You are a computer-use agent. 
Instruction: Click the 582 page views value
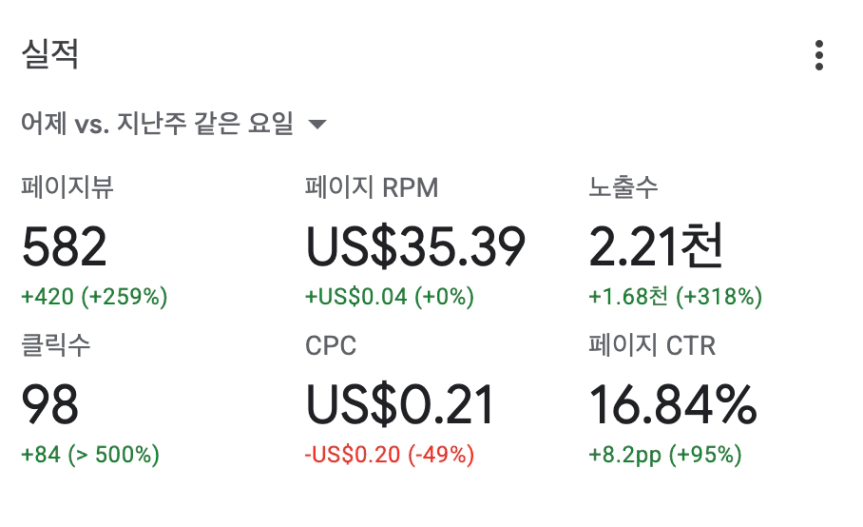coord(64,247)
